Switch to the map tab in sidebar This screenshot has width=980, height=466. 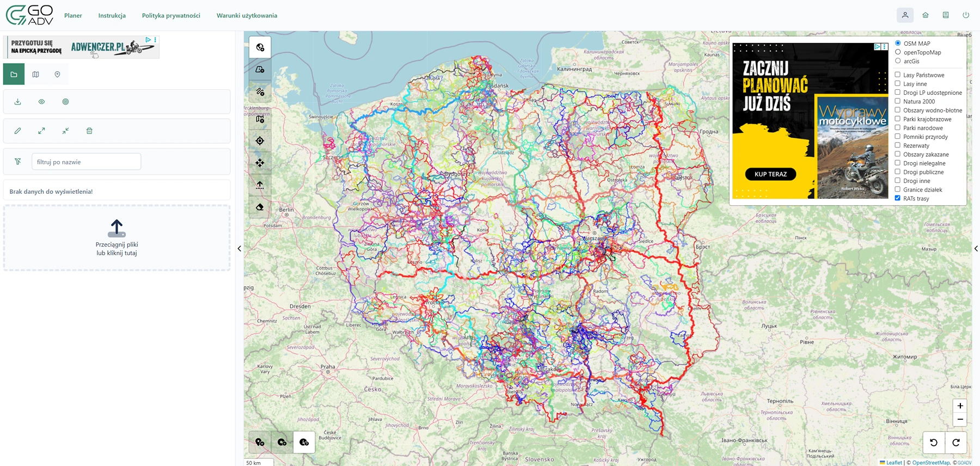pyautogui.click(x=35, y=75)
